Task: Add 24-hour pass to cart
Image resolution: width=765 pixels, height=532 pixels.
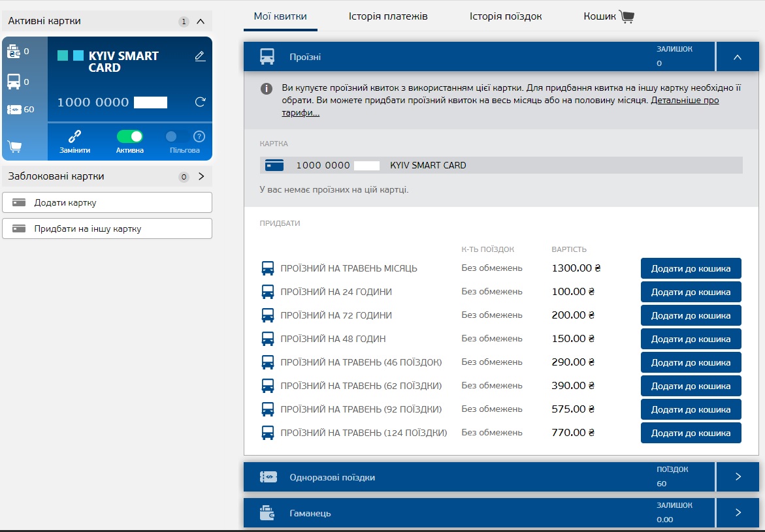Action: [x=691, y=292]
